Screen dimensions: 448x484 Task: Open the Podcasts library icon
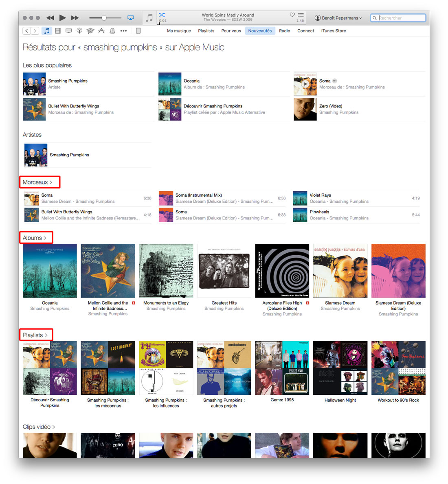pos(79,31)
